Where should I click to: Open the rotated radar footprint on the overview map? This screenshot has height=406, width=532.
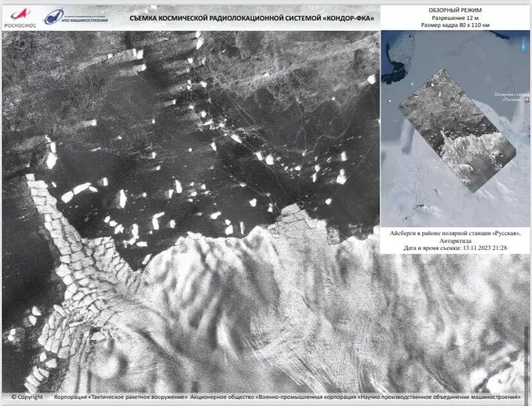coord(458,130)
